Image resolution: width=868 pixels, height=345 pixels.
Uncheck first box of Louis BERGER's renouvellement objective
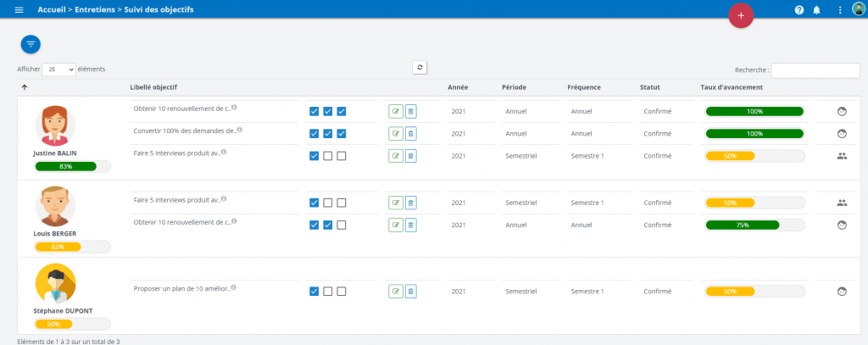[314, 225]
